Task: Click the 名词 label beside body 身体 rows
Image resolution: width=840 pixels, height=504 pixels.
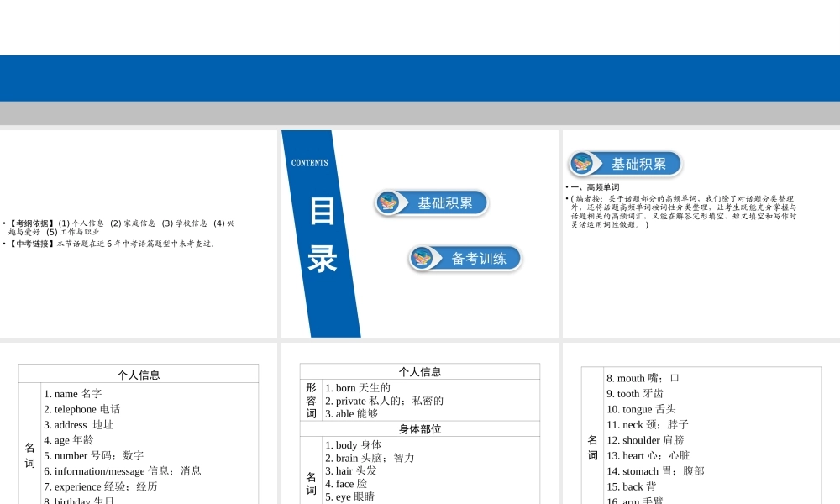Action: pos(312,483)
